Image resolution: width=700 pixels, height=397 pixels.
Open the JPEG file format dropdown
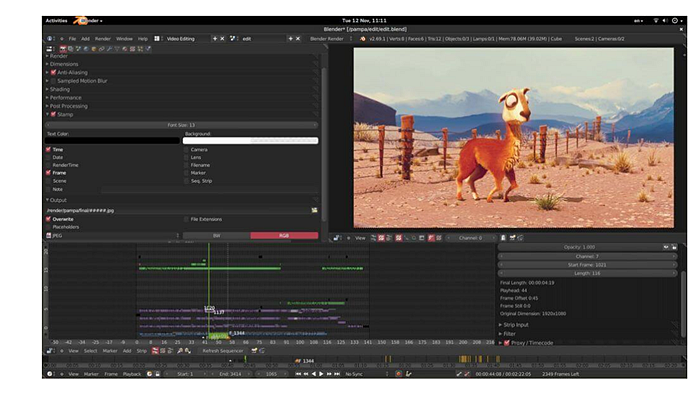click(112, 236)
